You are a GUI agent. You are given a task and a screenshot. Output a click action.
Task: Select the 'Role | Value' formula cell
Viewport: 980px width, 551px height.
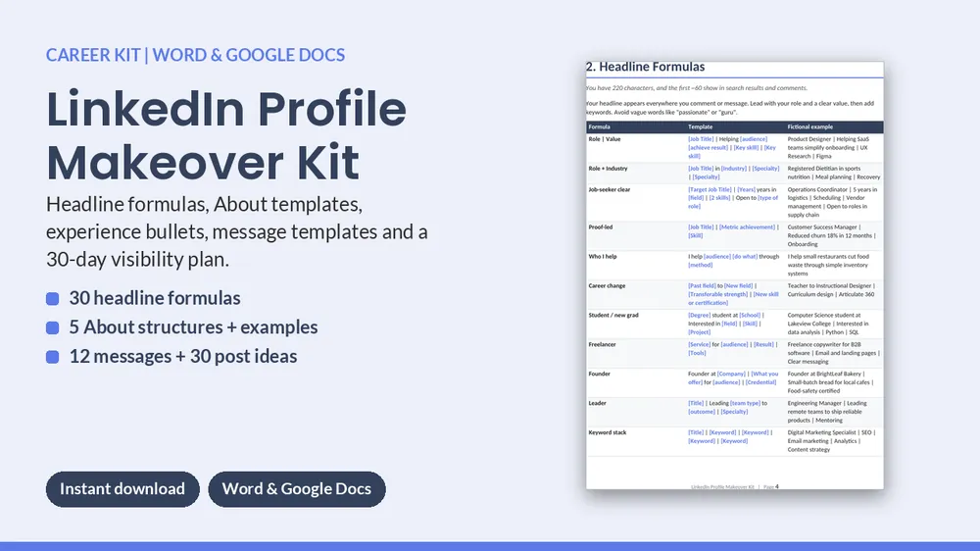point(605,139)
